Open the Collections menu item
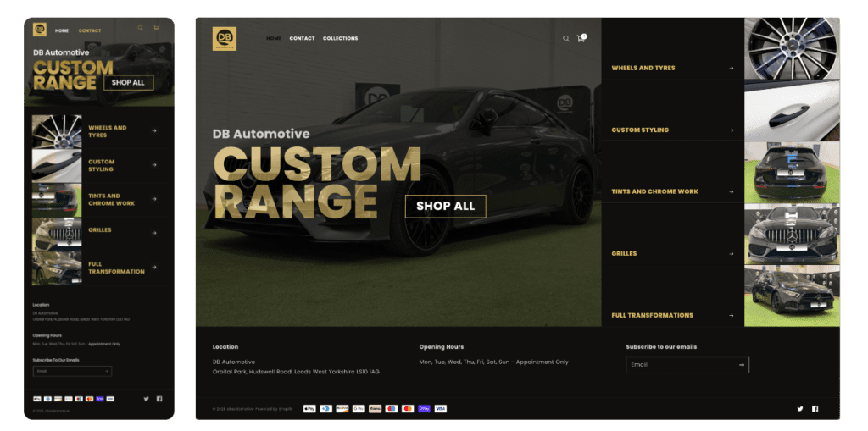 pos(341,38)
